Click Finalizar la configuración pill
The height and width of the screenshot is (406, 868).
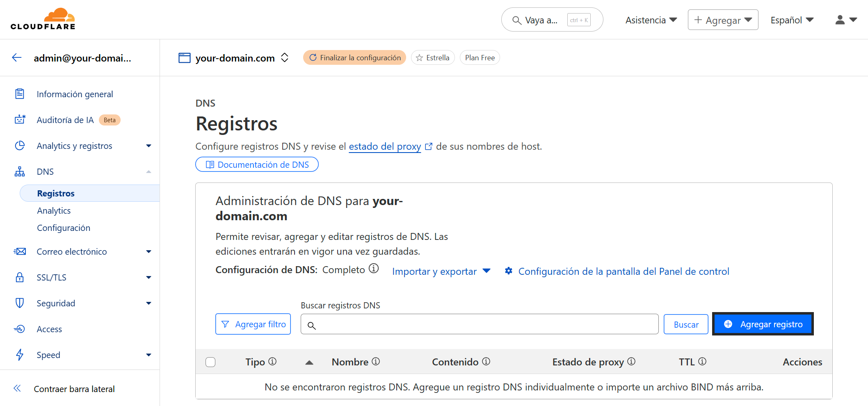354,57
